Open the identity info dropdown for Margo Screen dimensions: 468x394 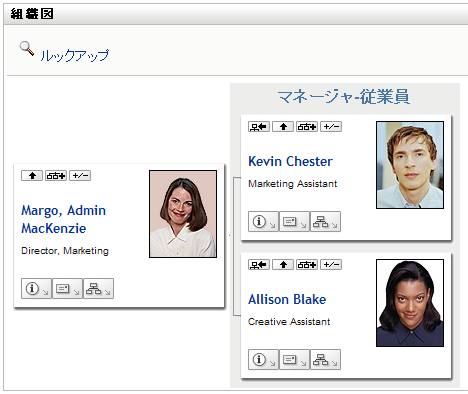[x=36, y=289]
